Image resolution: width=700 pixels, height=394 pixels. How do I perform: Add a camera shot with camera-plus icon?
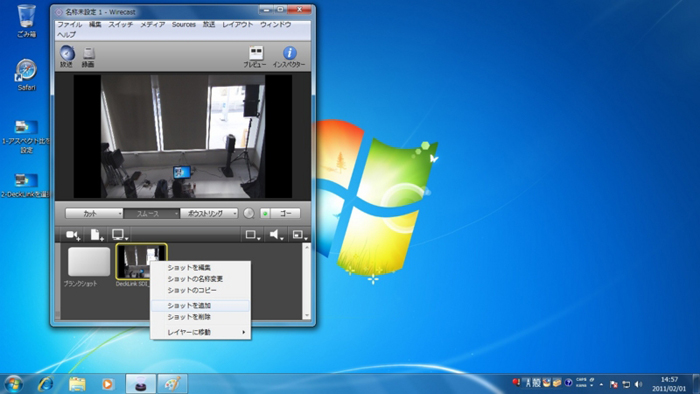73,235
